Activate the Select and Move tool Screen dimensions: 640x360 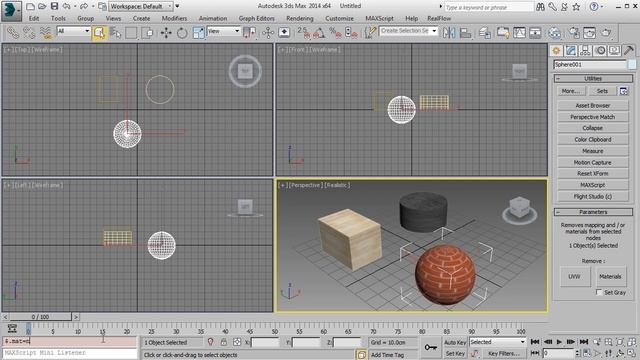pos(166,33)
